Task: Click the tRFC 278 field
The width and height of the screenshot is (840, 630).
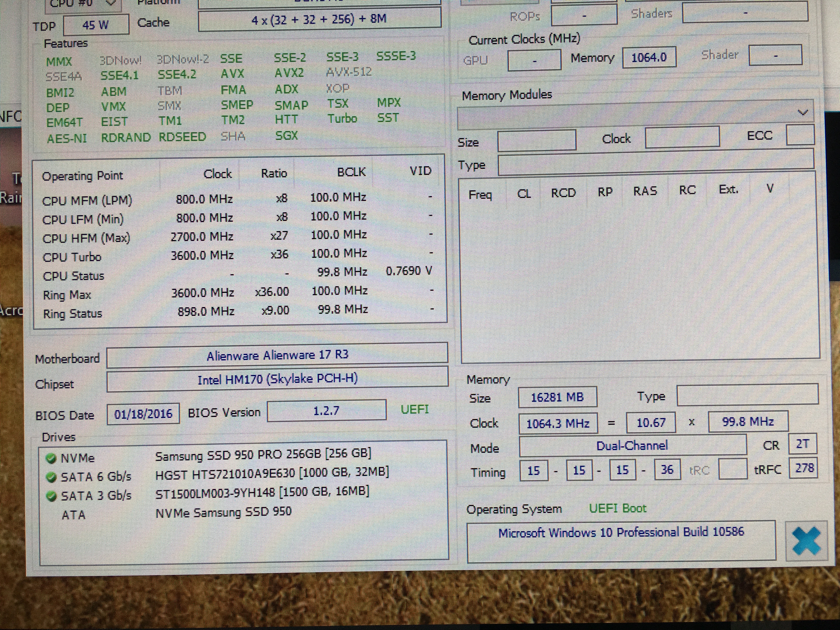Action: [803, 468]
